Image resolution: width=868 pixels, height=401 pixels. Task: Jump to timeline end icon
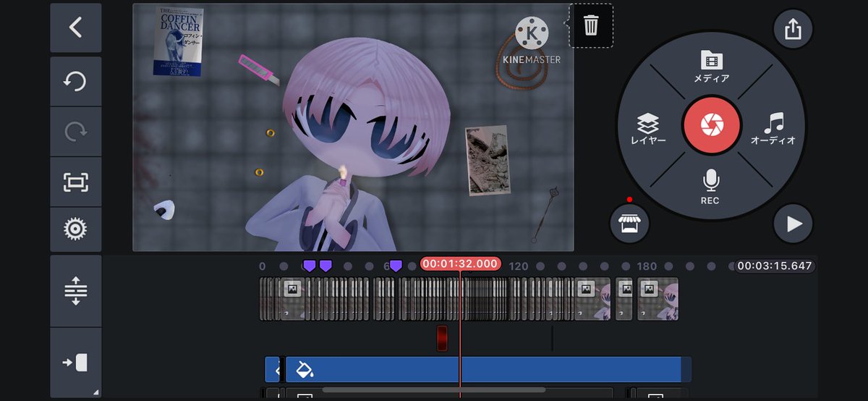[x=75, y=362]
